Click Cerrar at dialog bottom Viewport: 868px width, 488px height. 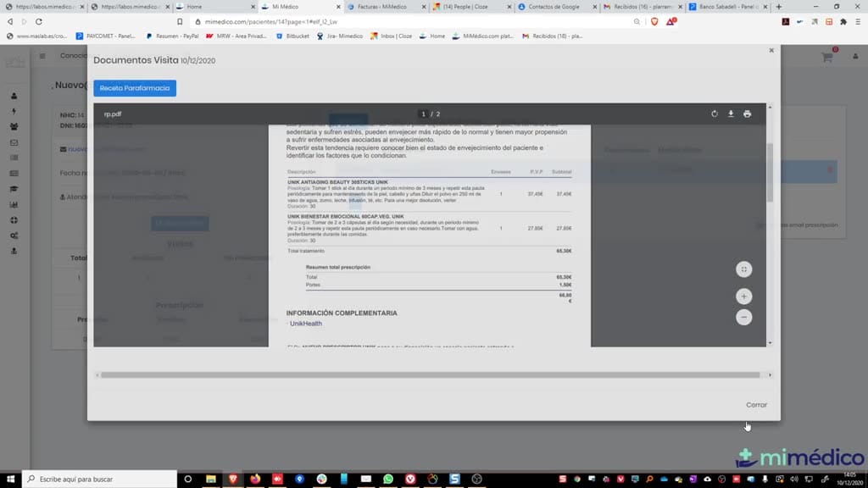(x=756, y=405)
